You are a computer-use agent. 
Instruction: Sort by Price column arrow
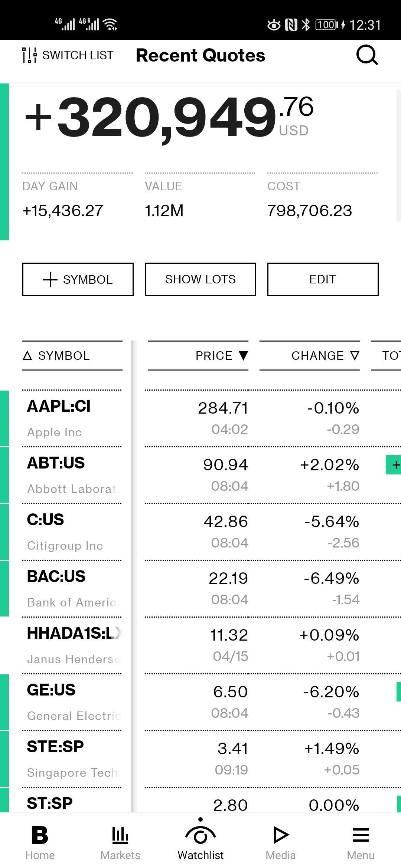[x=243, y=356]
